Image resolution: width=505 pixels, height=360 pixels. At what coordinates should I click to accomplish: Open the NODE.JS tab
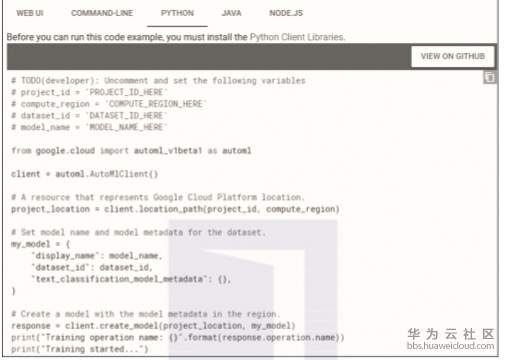[x=286, y=13]
